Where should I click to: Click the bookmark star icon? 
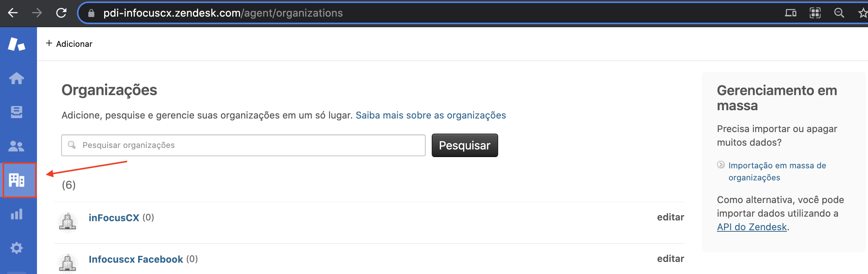(x=863, y=13)
